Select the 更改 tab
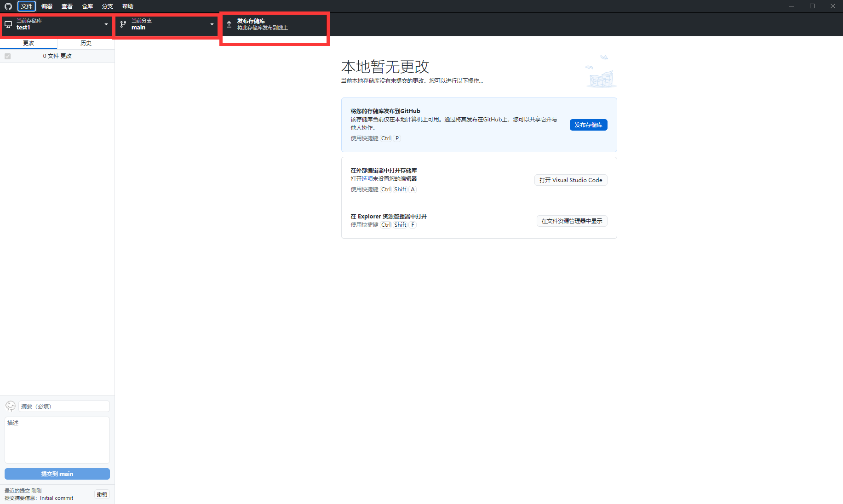843x504 pixels. tap(29, 43)
